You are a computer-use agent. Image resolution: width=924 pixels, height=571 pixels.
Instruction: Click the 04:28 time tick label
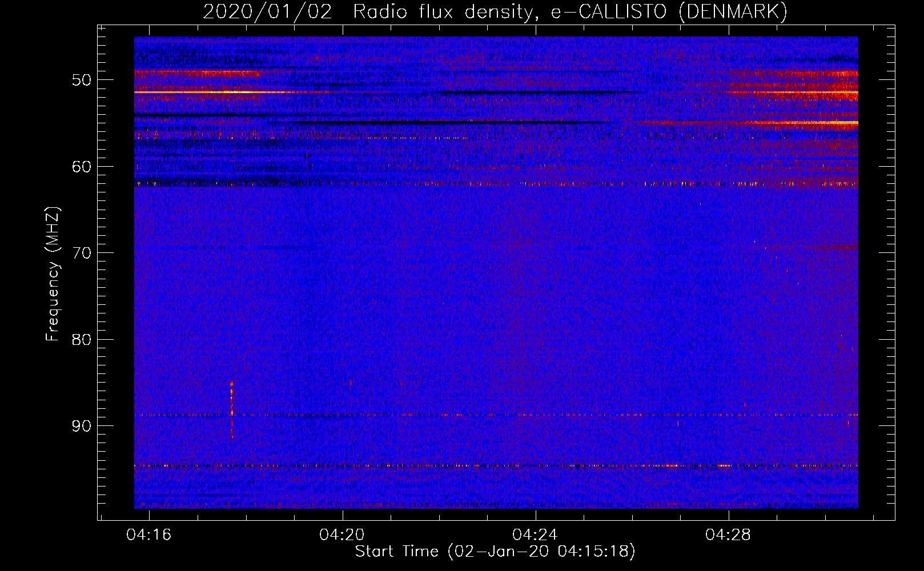click(x=728, y=535)
